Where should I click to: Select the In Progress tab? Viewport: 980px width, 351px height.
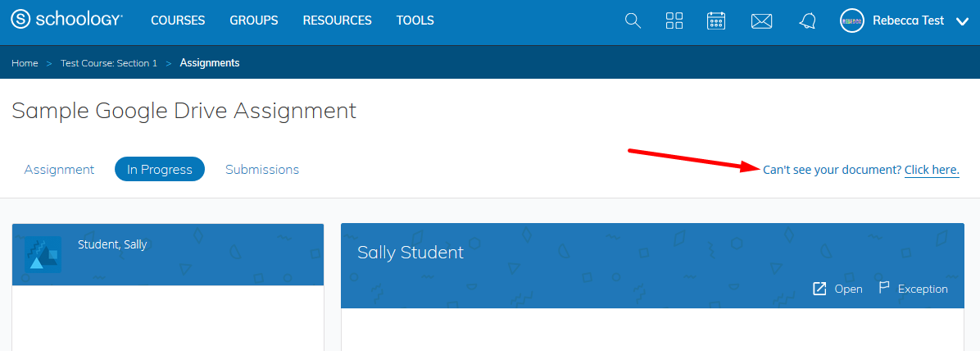pyautogui.click(x=159, y=170)
